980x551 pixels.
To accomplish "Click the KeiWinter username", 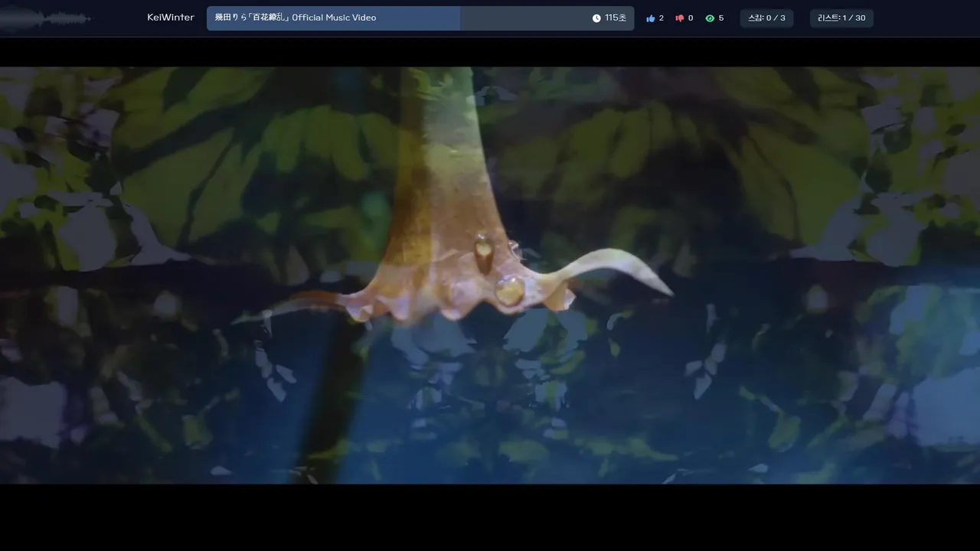I will (171, 18).
